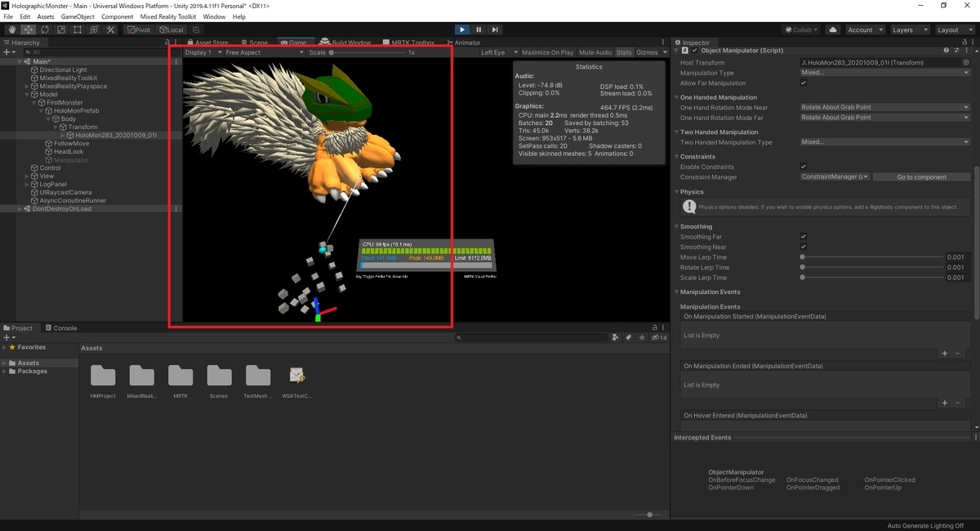Open the Mixed Reality Toolkit menu

[x=168, y=16]
